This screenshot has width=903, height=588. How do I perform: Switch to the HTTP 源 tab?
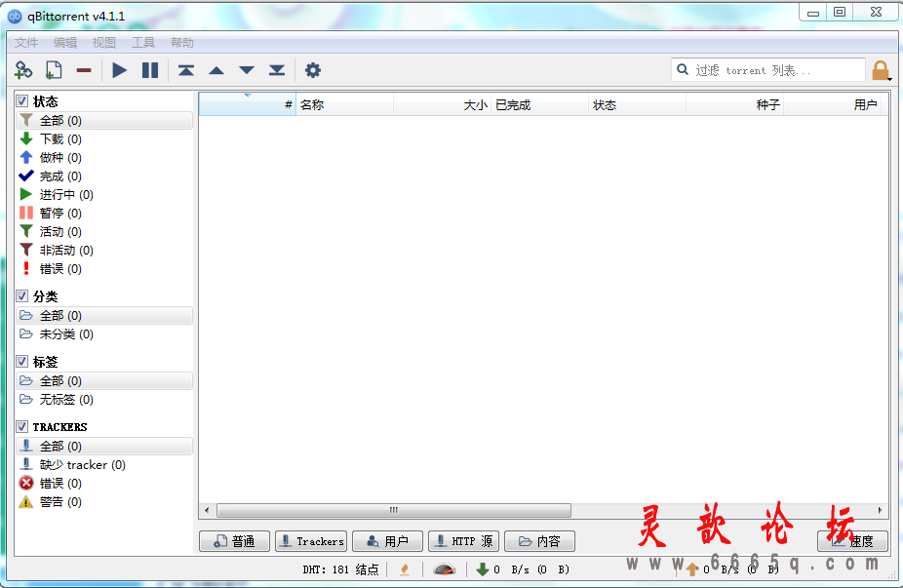(x=463, y=541)
